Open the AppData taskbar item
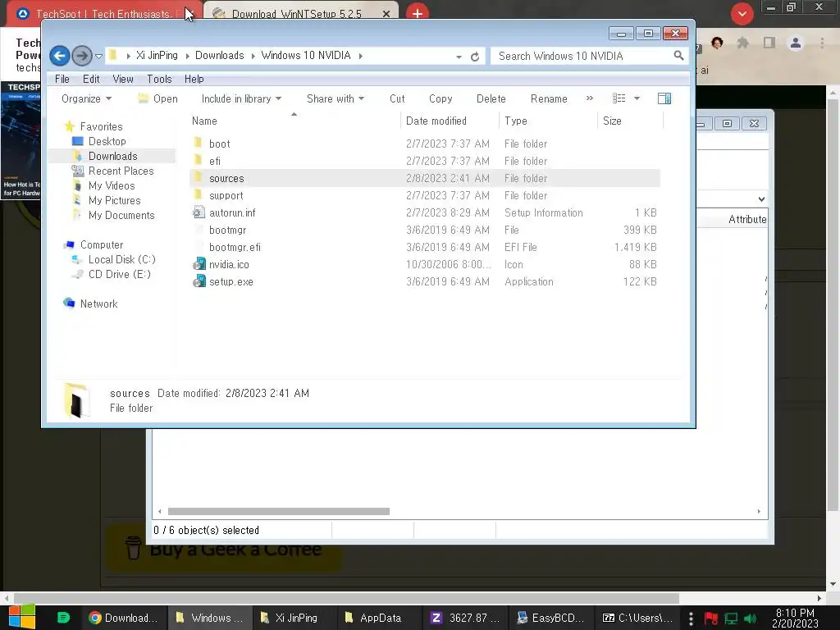Image resolution: width=840 pixels, height=630 pixels. click(373, 618)
